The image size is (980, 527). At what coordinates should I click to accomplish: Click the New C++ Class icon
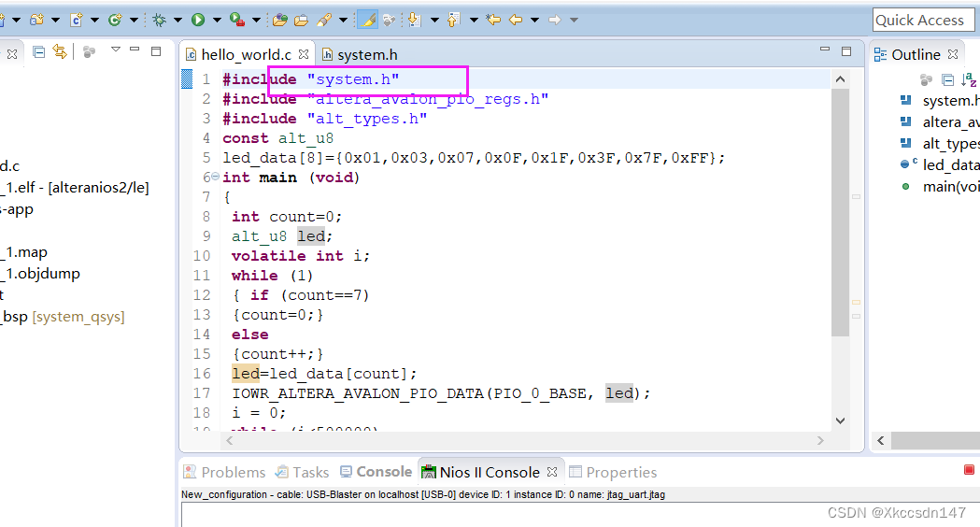(x=115, y=20)
